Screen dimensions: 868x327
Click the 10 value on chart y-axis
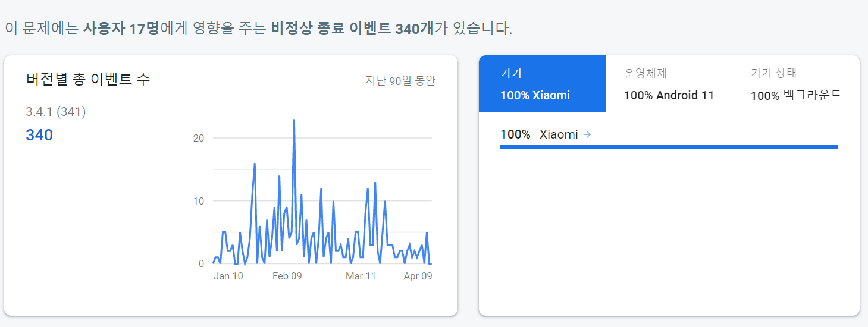pyautogui.click(x=199, y=201)
